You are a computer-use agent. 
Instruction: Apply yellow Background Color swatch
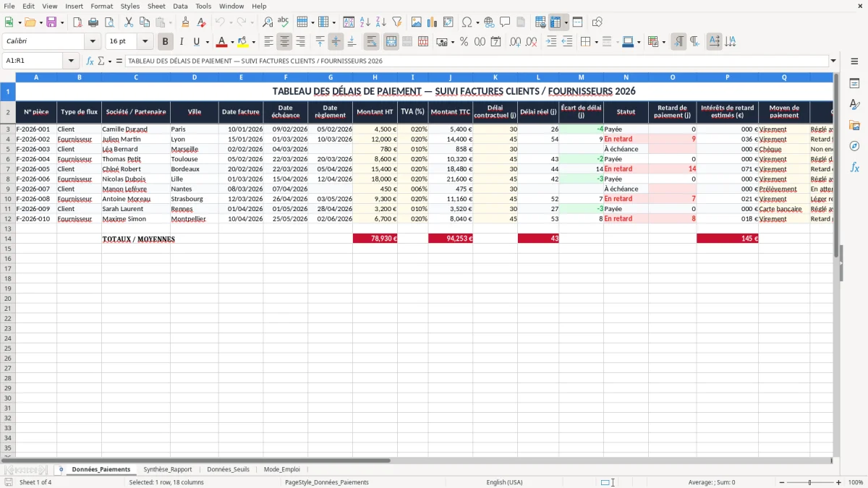coord(243,42)
